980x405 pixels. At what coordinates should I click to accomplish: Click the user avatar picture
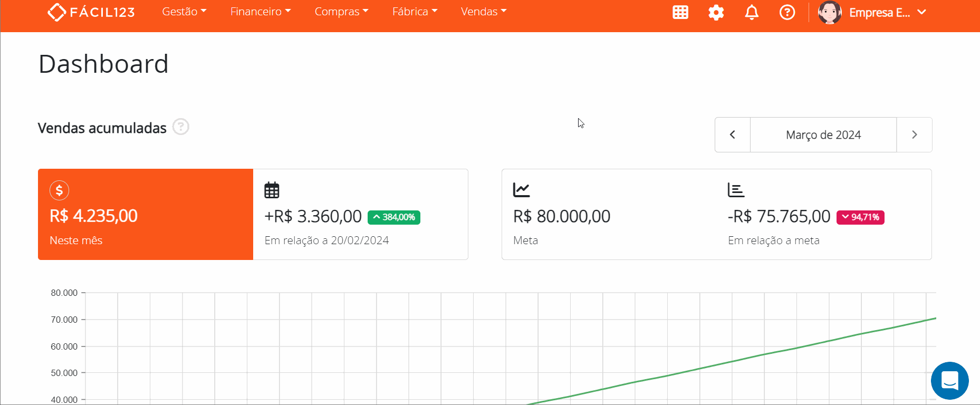[829, 12]
